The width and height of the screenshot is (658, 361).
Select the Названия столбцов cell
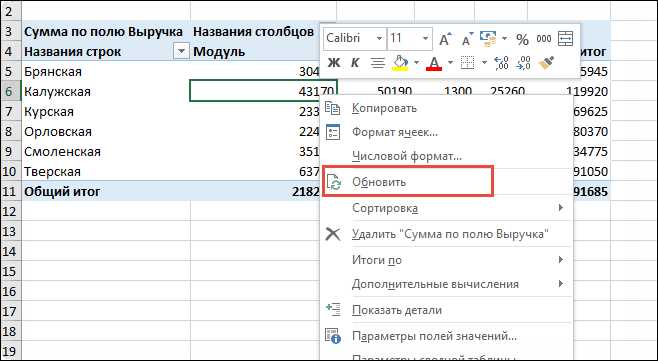click(254, 32)
